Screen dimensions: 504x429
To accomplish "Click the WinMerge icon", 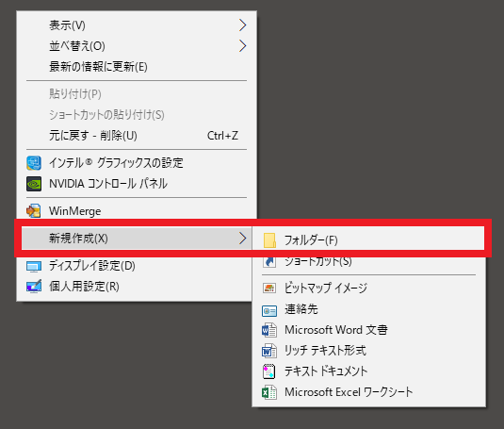I will (34, 211).
